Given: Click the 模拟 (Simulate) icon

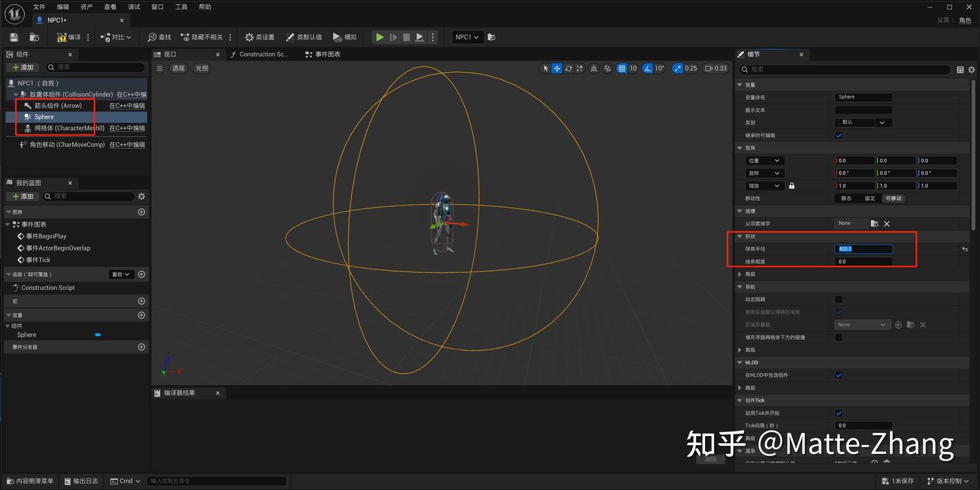Looking at the screenshot, I should tap(337, 37).
